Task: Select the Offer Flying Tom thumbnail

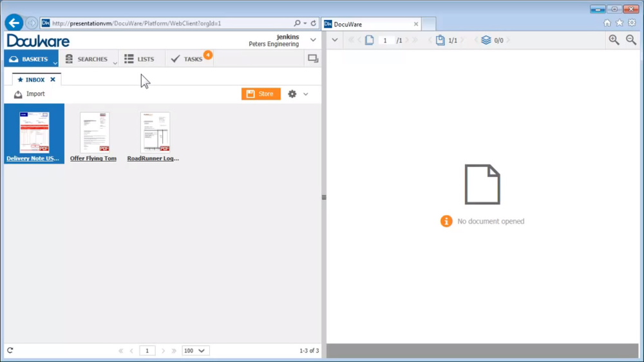Action: click(x=95, y=132)
